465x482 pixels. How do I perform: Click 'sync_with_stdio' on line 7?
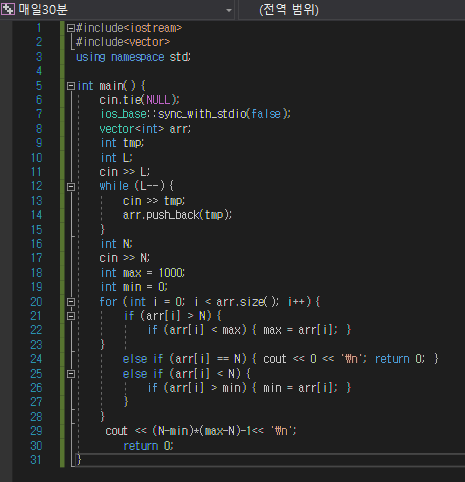click(x=202, y=114)
